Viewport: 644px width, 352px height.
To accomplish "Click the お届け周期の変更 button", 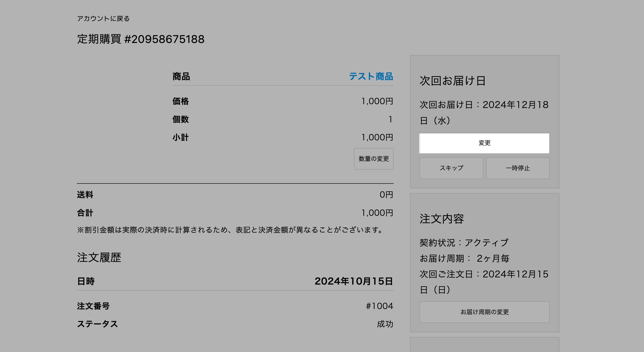I will (484, 312).
